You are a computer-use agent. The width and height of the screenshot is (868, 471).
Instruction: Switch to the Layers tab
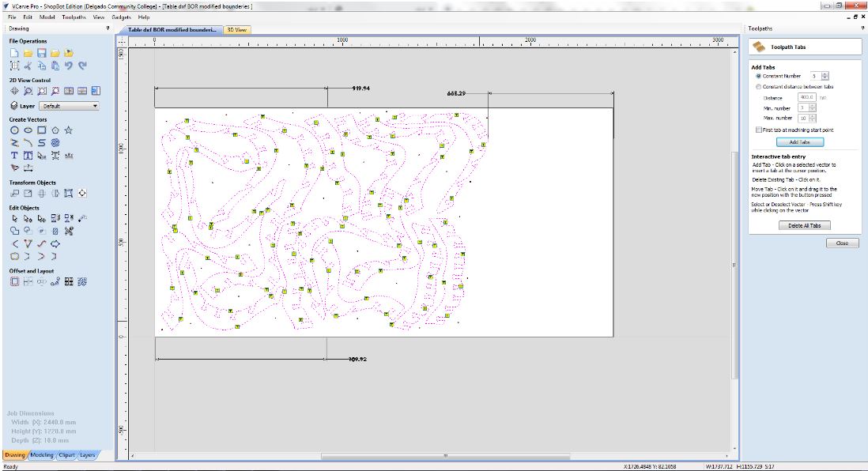(88, 455)
